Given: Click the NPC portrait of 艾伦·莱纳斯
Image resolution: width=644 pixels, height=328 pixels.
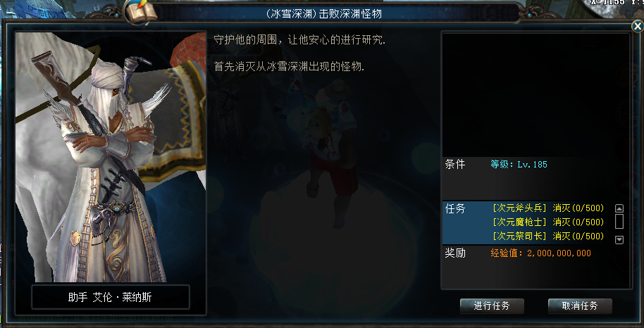Looking at the screenshot, I should click(x=111, y=157).
